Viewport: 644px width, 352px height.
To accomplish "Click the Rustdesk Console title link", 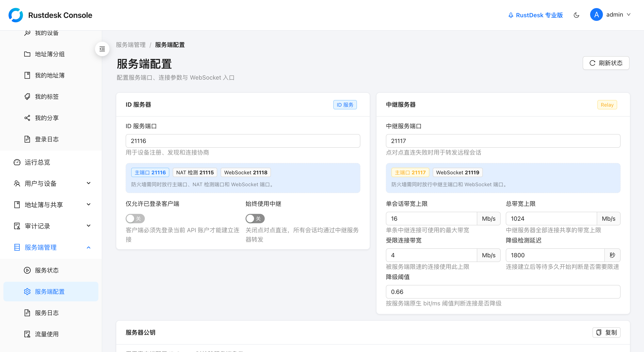I will pyautogui.click(x=60, y=15).
